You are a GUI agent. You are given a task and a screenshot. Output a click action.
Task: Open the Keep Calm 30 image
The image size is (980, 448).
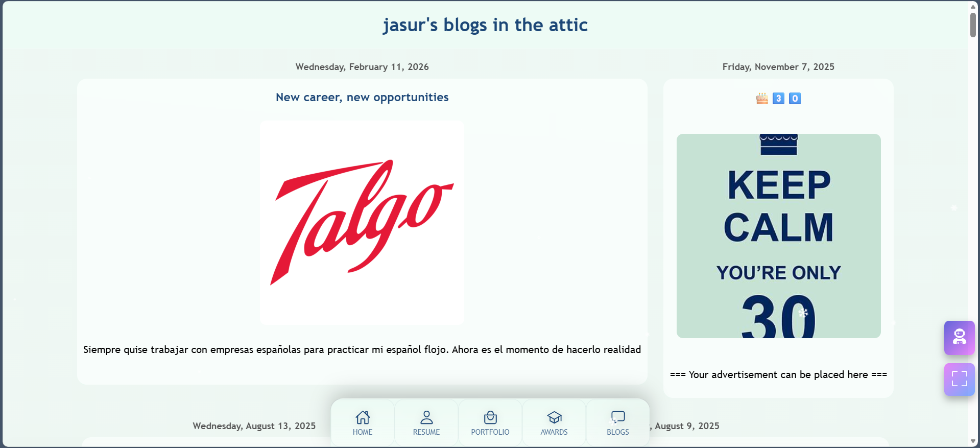778,236
